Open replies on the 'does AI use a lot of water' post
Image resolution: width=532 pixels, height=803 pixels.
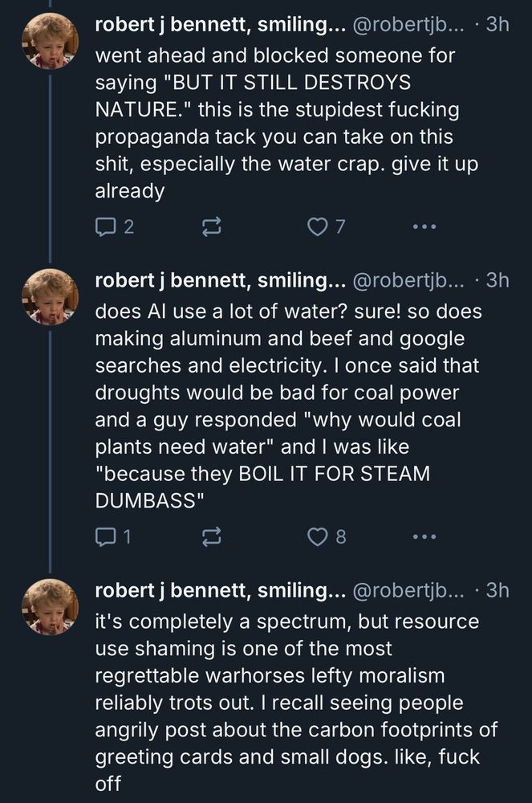point(114,536)
